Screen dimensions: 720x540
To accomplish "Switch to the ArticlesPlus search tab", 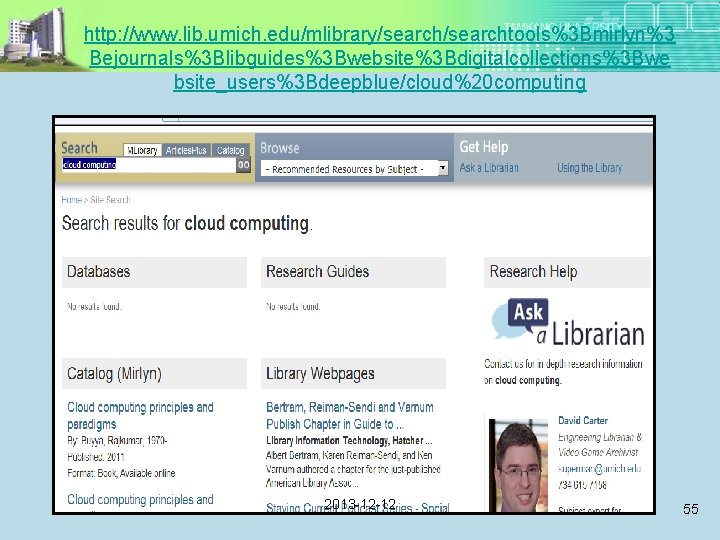I will (186, 150).
